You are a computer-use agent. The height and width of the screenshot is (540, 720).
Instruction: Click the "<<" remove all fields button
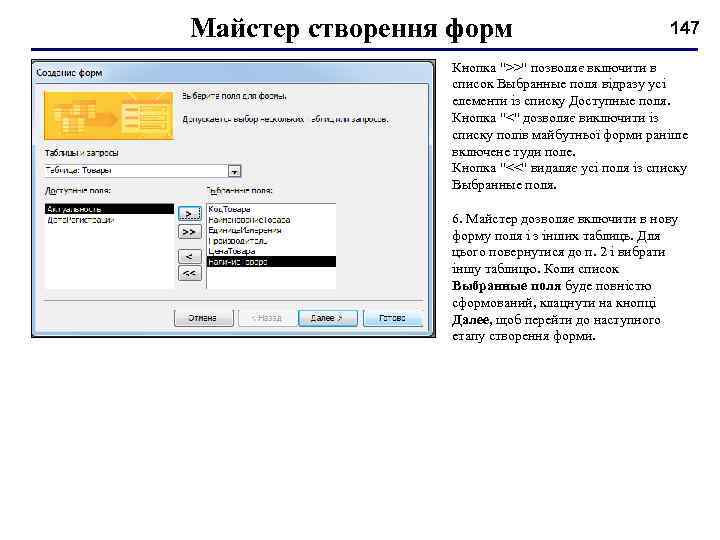click(x=189, y=274)
